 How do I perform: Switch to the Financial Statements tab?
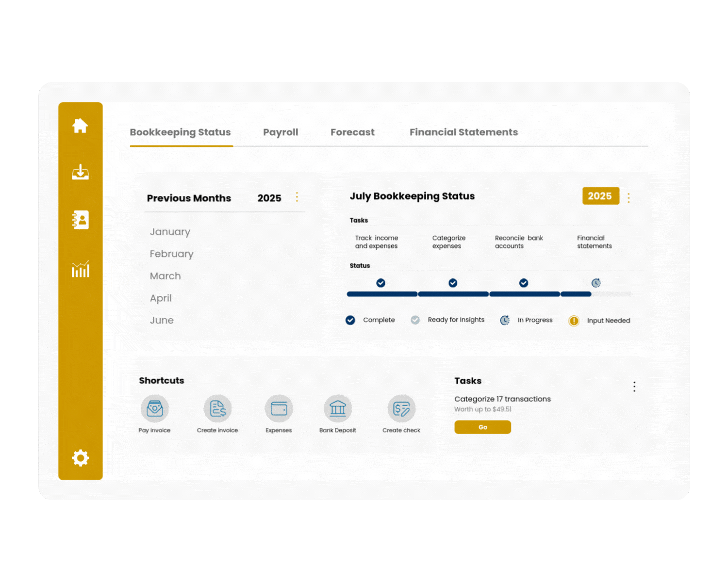click(x=463, y=132)
